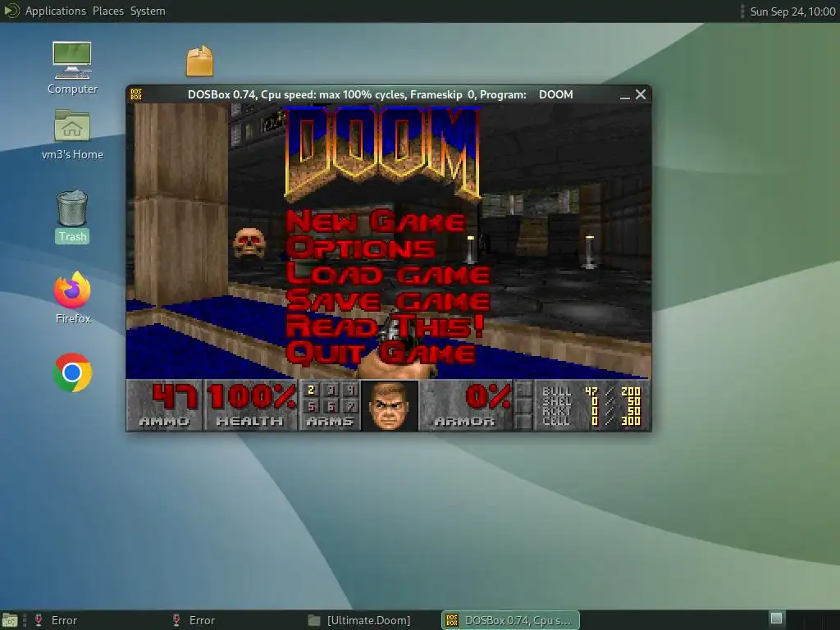Select the vm3's Home folder icon
The width and height of the screenshot is (840, 630).
[x=72, y=135]
